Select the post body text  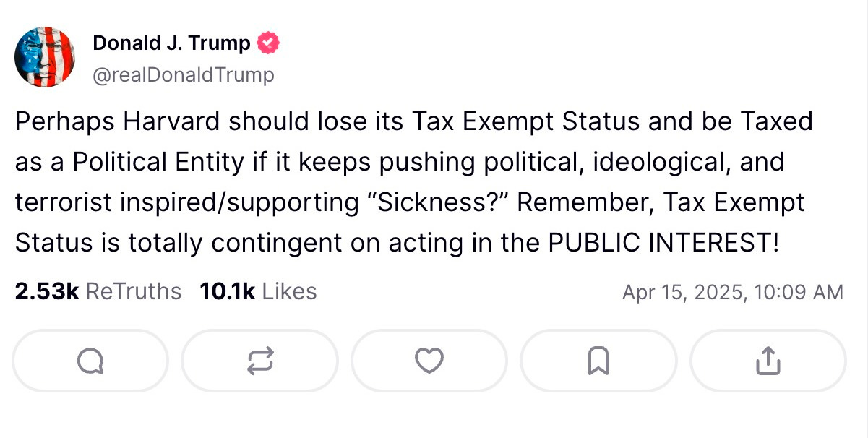tap(412, 181)
